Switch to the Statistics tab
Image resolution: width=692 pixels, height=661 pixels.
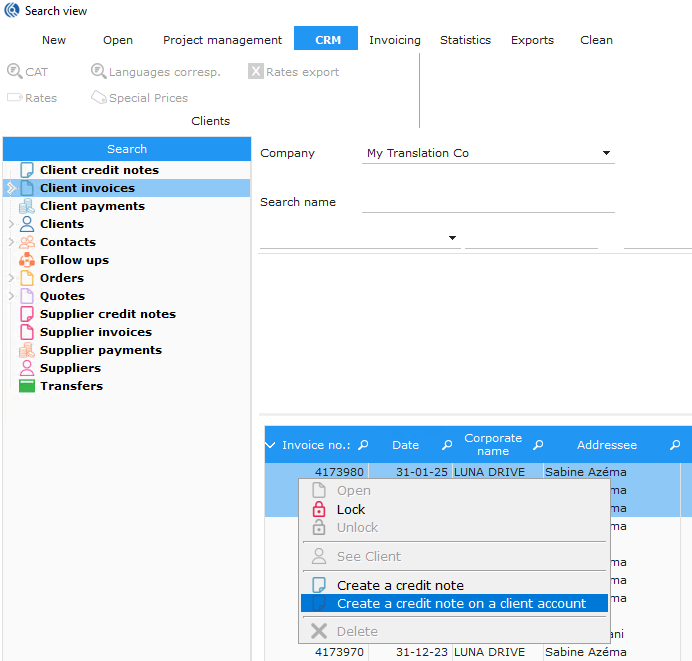pyautogui.click(x=465, y=40)
